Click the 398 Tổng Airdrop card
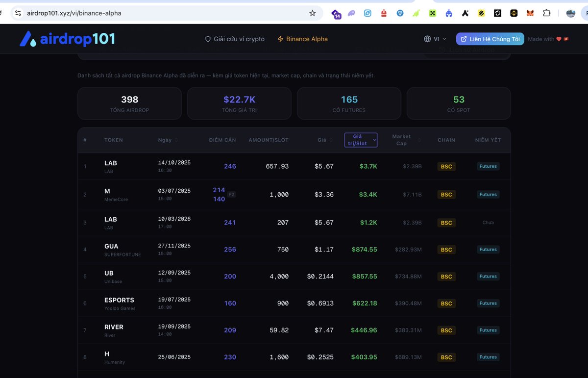This screenshot has width=588, height=378. tap(129, 103)
